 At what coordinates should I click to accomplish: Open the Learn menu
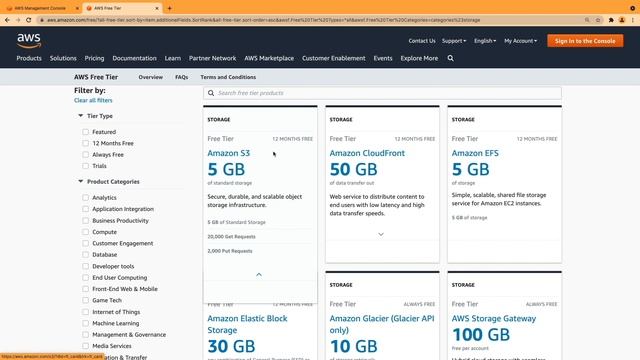(173, 58)
